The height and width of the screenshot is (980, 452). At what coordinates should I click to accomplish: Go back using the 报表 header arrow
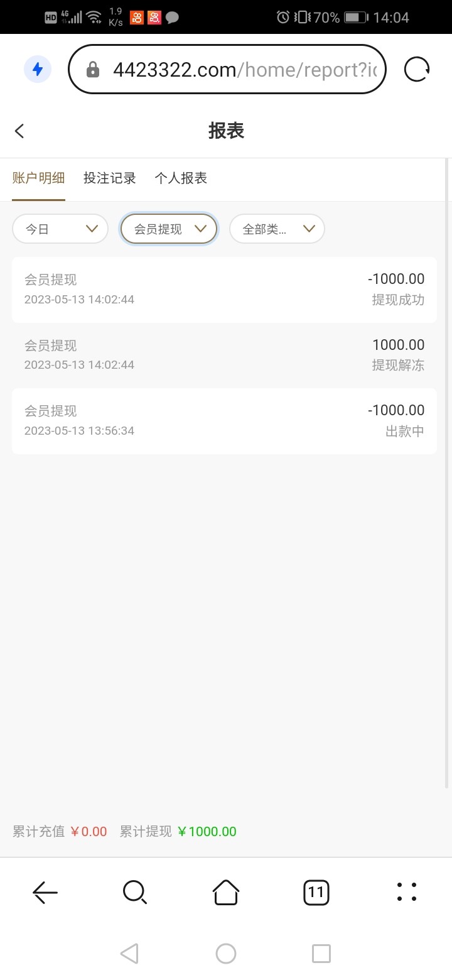point(19,131)
